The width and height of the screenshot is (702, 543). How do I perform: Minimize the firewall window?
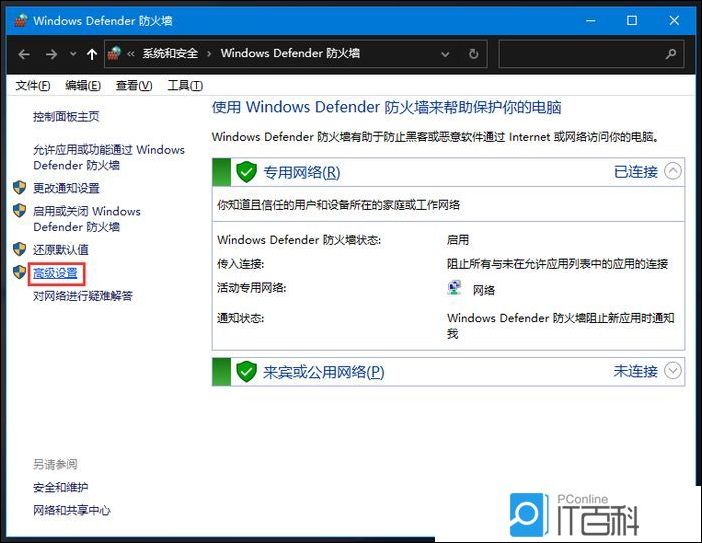click(591, 21)
